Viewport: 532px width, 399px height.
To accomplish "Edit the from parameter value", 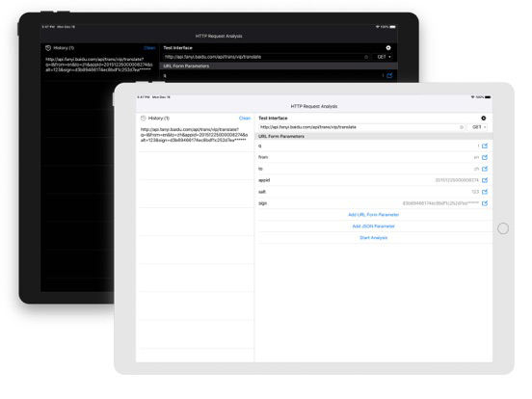I will tap(485, 157).
